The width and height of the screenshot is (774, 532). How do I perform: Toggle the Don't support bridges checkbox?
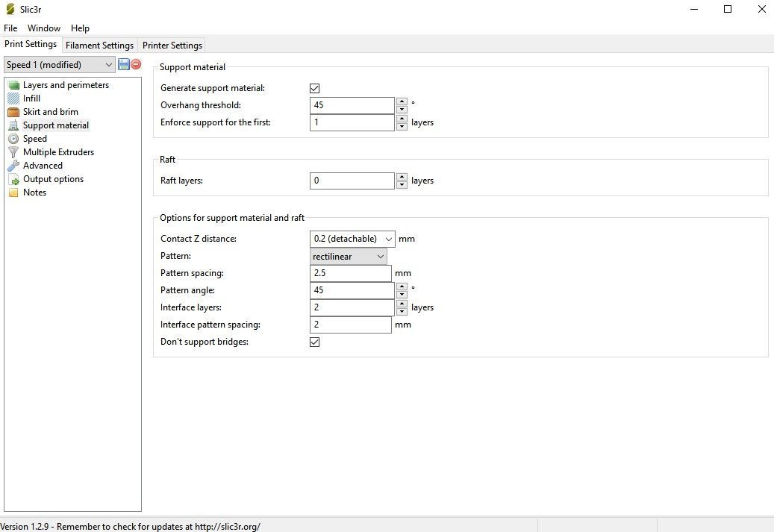[x=314, y=342]
